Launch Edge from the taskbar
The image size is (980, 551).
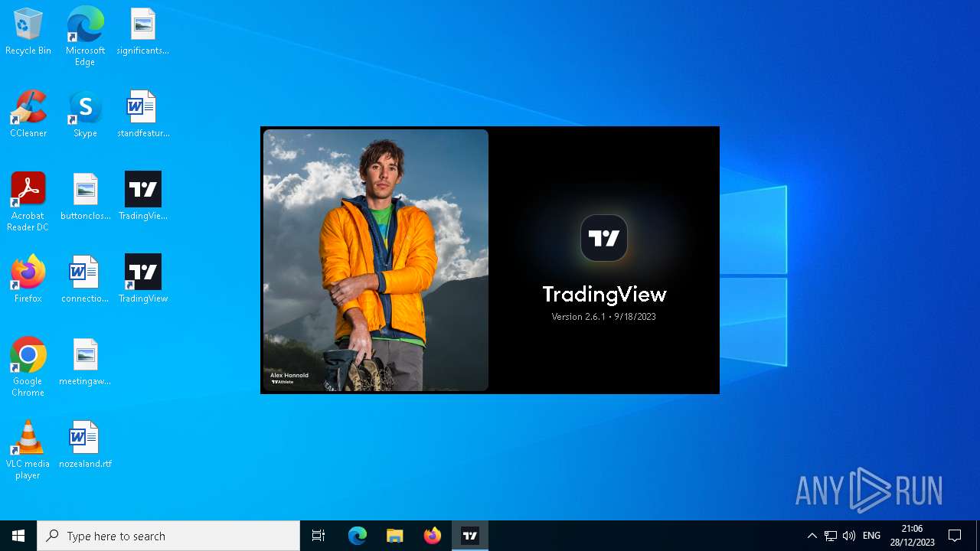(358, 536)
